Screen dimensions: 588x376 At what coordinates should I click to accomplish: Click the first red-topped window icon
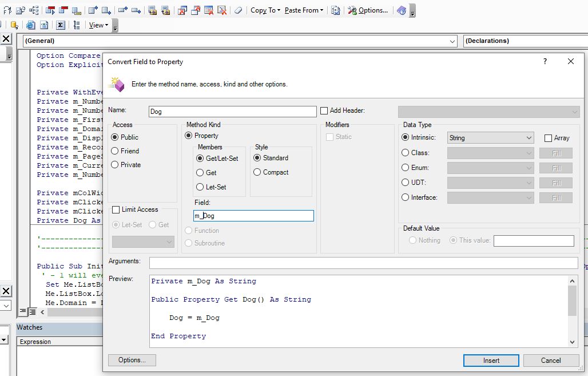(51, 10)
